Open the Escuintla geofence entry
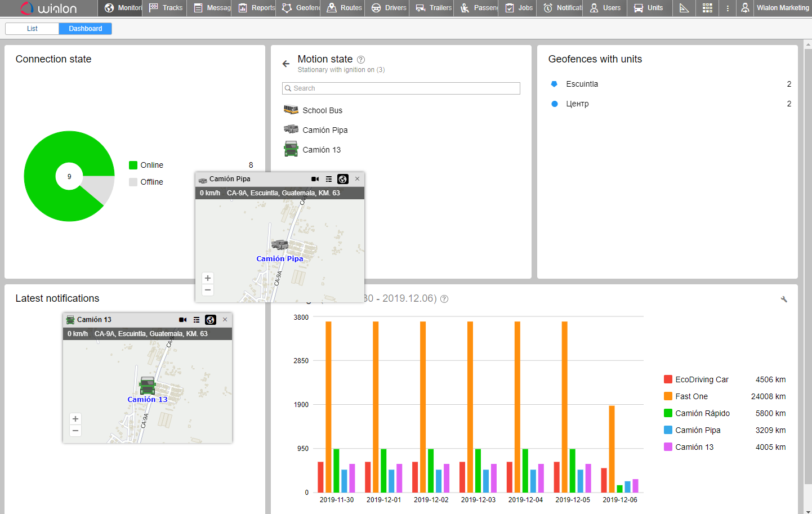The height and width of the screenshot is (514, 812). pos(582,84)
